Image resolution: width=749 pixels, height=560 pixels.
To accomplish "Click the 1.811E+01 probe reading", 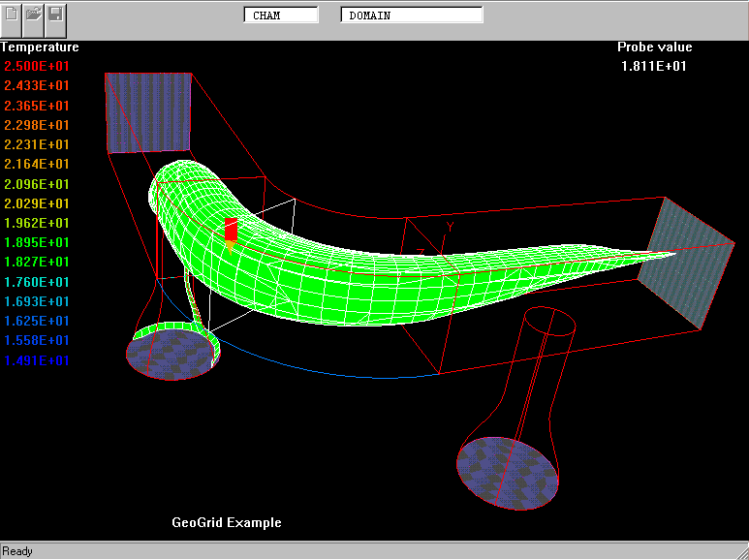I will click(655, 66).
